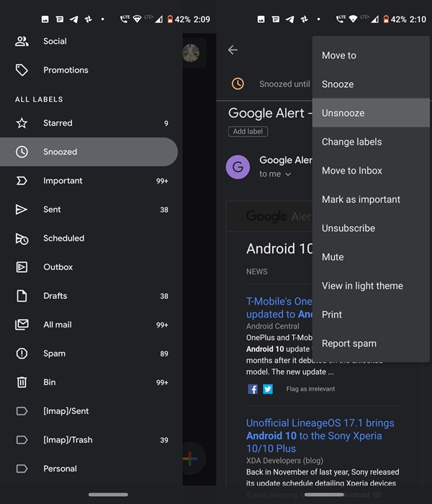Tap the orange snoozed clock icon

tap(238, 84)
